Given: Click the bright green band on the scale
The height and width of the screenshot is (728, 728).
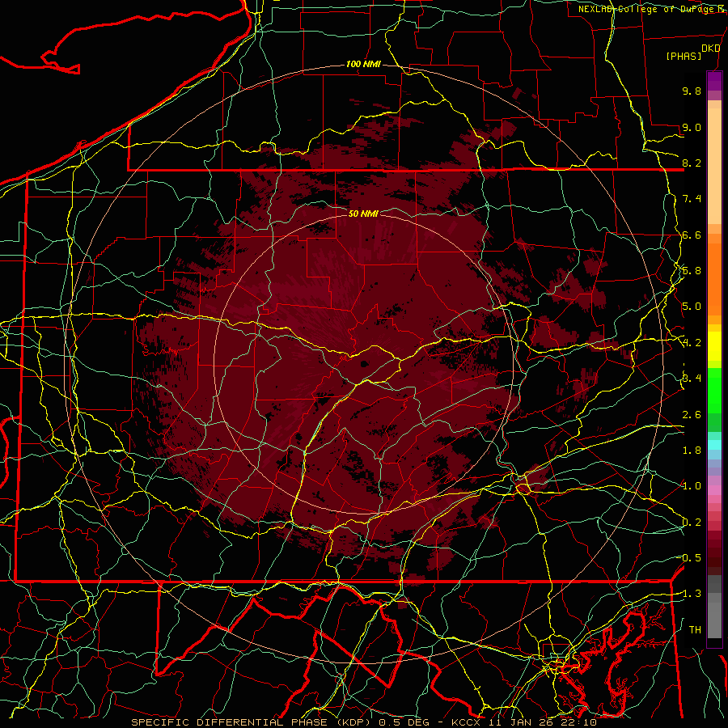Looking at the screenshot, I should click(x=714, y=390).
